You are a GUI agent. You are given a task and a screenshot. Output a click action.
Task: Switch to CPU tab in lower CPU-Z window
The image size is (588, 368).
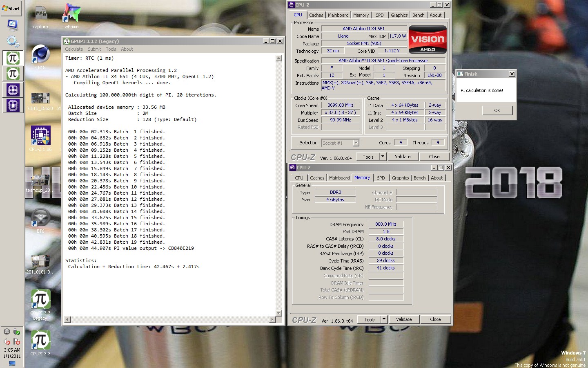(299, 178)
